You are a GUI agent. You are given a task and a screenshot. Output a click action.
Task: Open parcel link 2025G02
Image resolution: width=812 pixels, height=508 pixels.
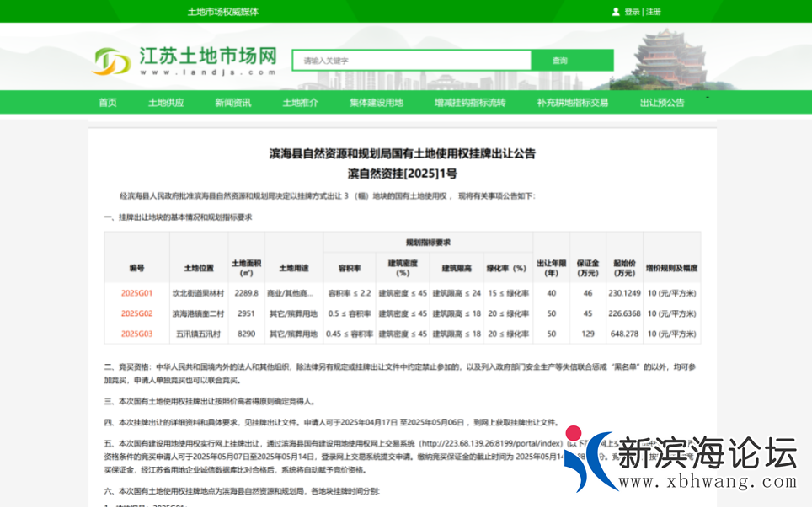136,313
